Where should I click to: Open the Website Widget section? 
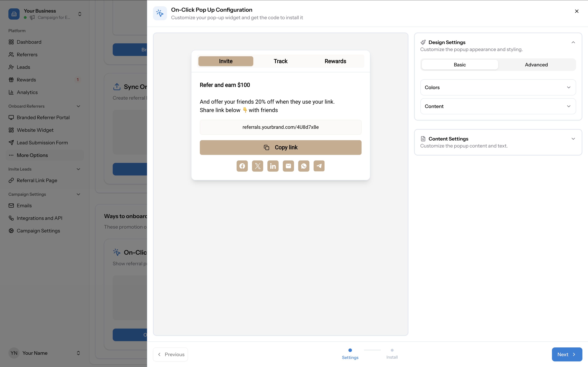pos(35,130)
